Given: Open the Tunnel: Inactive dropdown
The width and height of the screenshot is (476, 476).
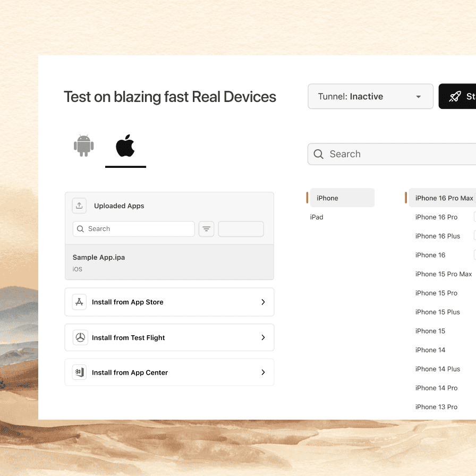Looking at the screenshot, I should click(x=370, y=96).
